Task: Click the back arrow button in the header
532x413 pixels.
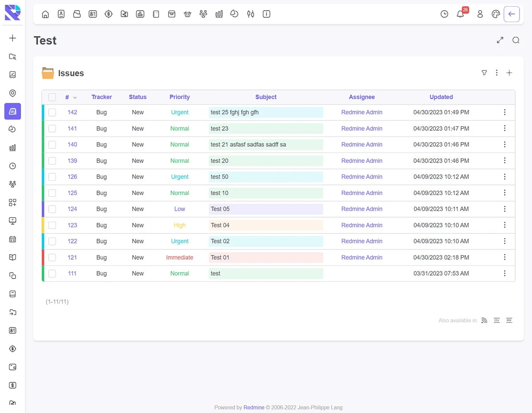Action: click(512, 14)
